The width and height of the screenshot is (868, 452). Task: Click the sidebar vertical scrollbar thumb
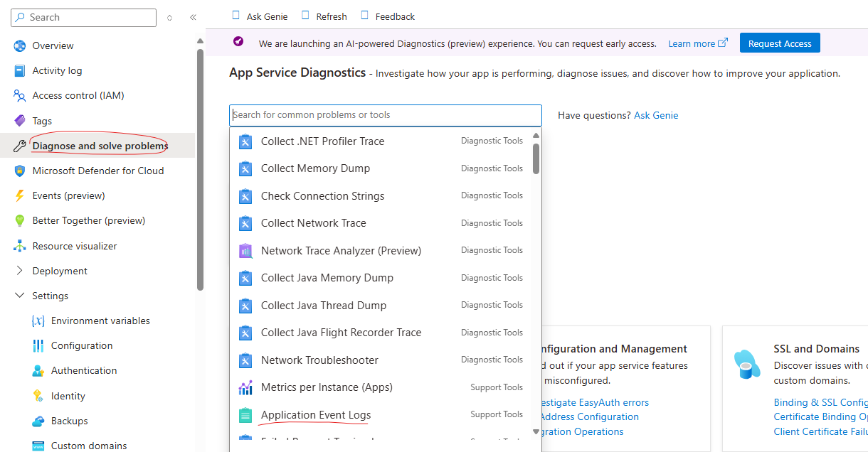click(x=201, y=169)
